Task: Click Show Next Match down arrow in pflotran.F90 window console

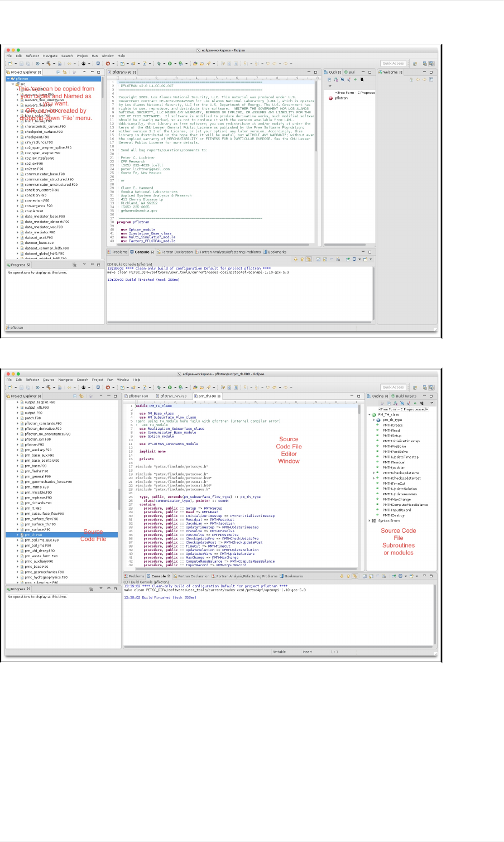Action: click(296, 259)
